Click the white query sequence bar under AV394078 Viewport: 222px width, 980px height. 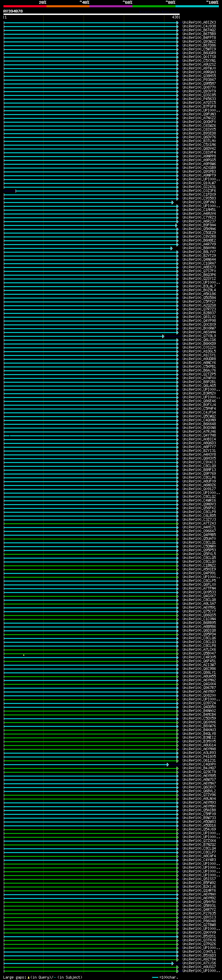pyautogui.click(x=92, y=14)
